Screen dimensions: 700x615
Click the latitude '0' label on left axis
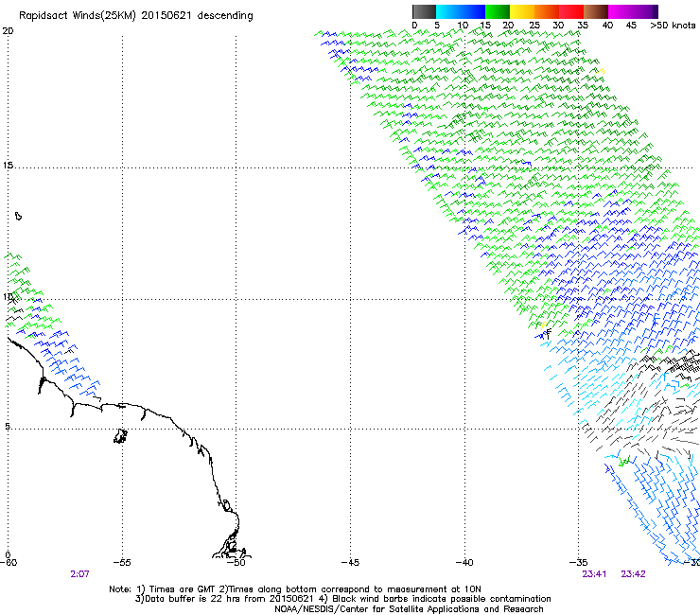click(8, 554)
